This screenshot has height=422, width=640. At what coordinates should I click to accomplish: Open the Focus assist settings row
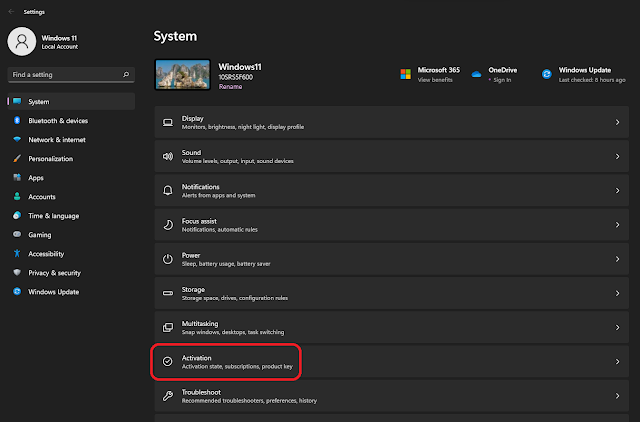coord(392,225)
